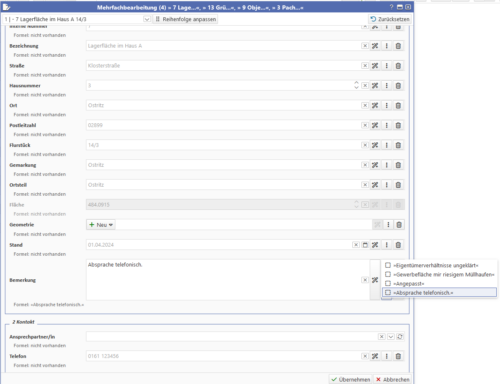Click the tools icon in the Telefon row
This screenshot has height=384, width=500.
coord(375,356)
